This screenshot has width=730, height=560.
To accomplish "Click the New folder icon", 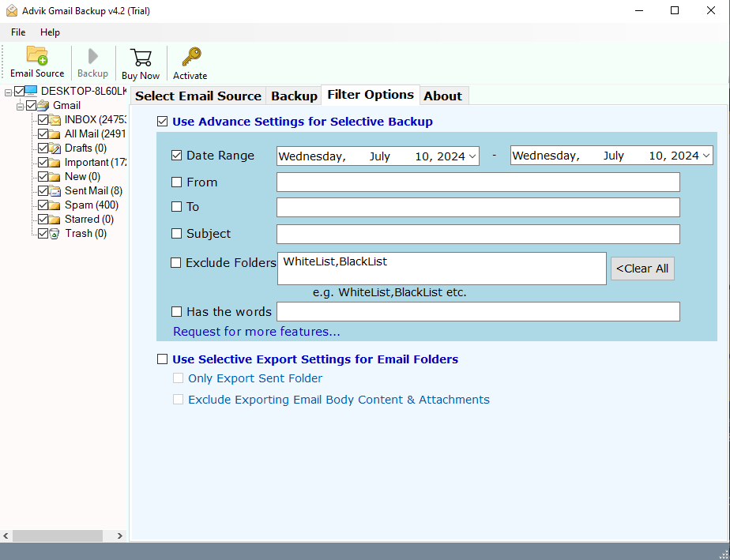I will pyautogui.click(x=55, y=177).
